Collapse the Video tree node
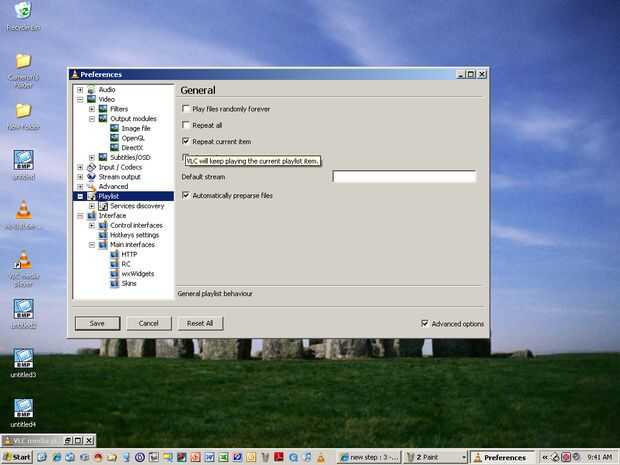Screen dimensions: 620x465 pos(80,99)
